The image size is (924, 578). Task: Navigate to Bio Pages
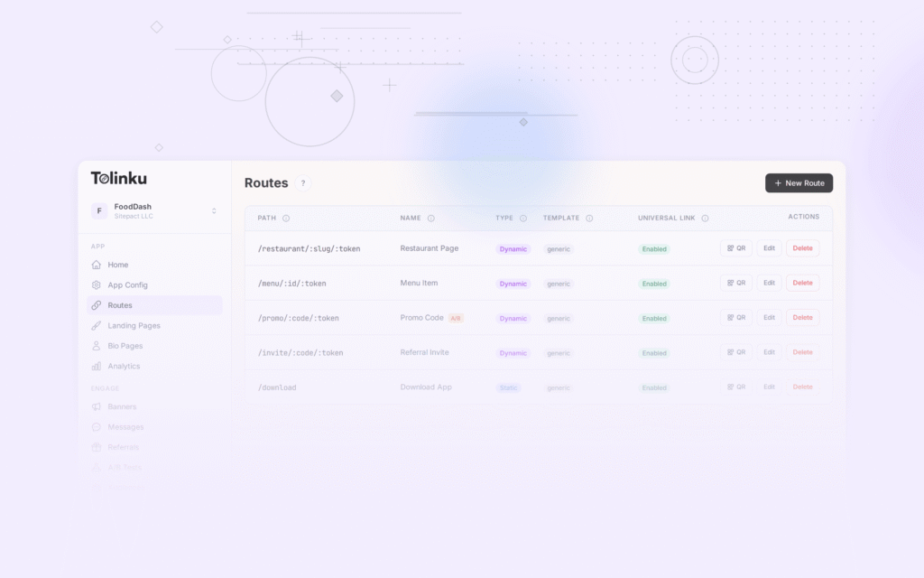pos(154,346)
